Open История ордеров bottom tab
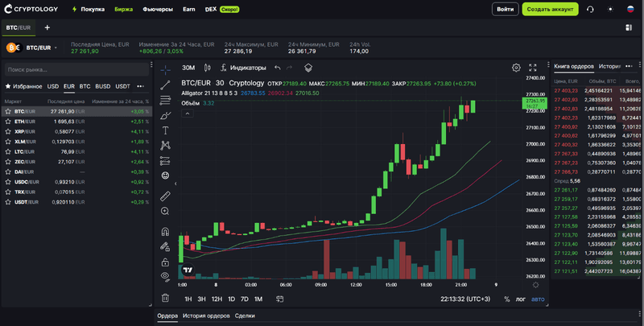The image size is (644, 326). pos(206,316)
